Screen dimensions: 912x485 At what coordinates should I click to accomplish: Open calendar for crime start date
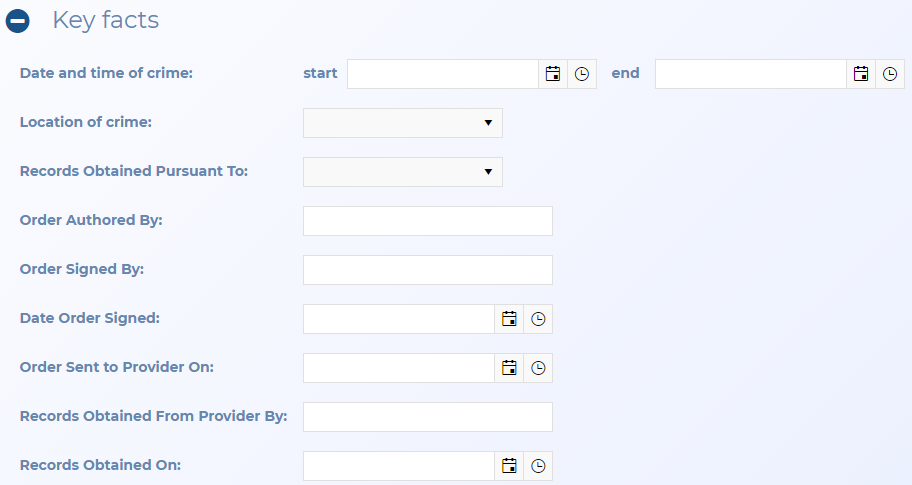point(552,74)
